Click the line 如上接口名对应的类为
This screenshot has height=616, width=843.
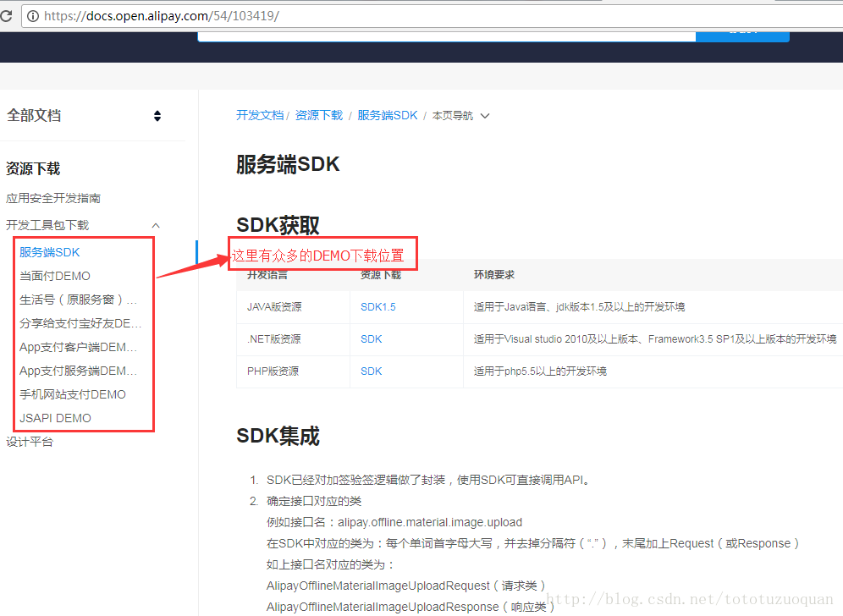[330, 564]
